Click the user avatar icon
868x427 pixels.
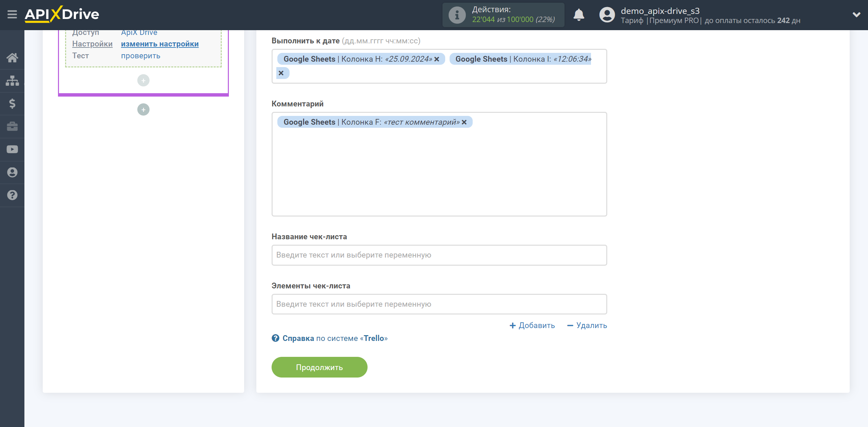click(x=607, y=15)
